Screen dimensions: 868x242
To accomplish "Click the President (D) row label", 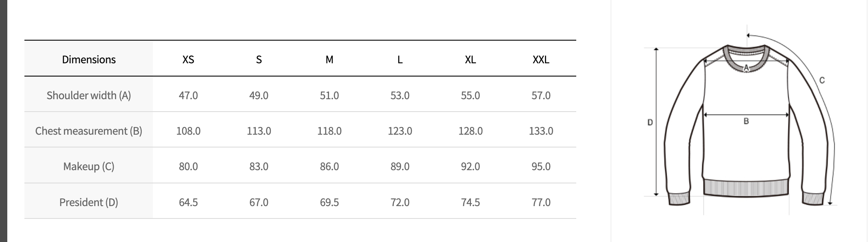I will click(89, 202).
